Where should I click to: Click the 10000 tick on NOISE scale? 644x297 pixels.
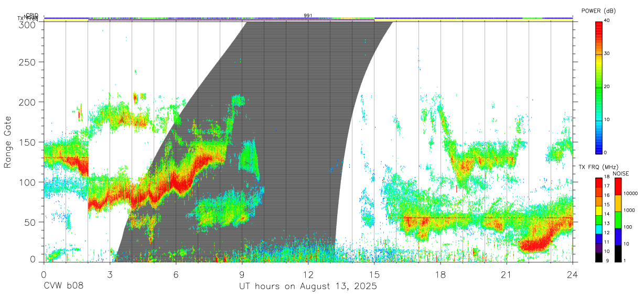[631, 193]
